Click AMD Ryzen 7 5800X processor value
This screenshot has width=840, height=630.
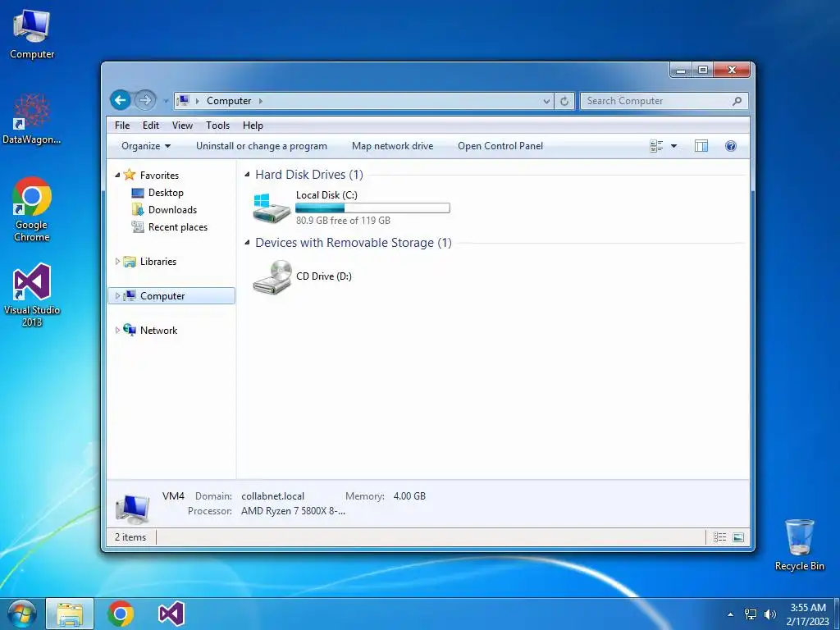pos(293,510)
